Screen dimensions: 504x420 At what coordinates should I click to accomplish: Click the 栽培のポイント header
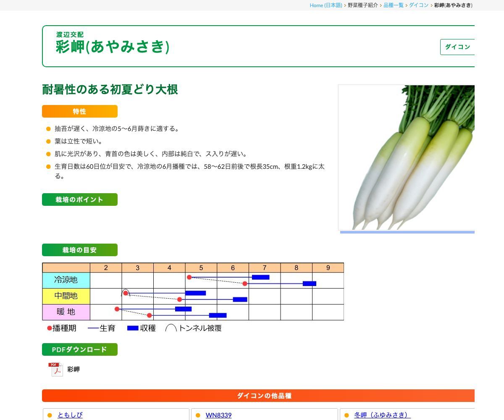coord(79,199)
